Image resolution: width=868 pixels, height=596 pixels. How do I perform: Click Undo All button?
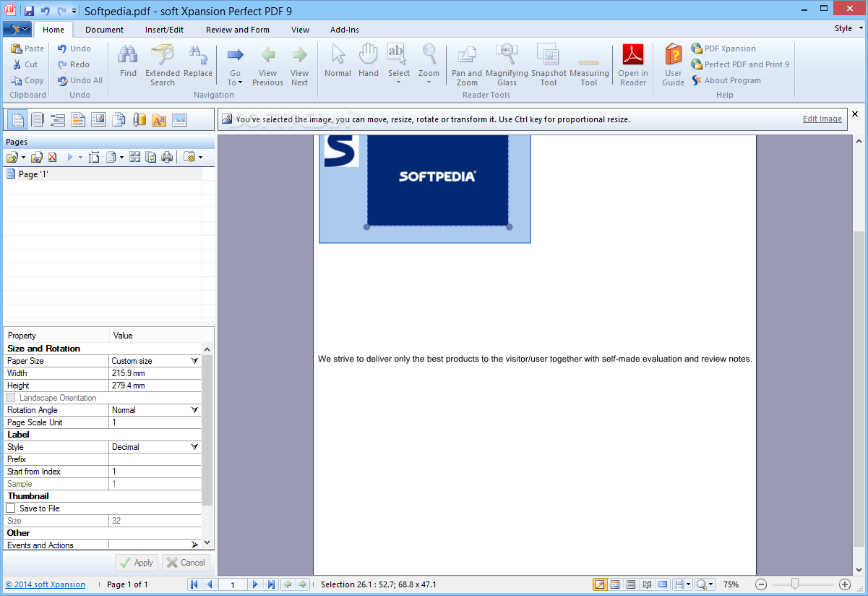80,80
